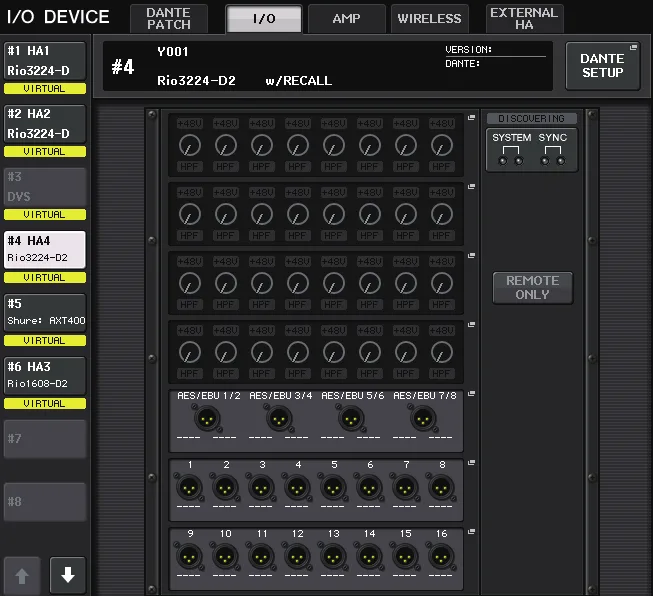The width and height of the screenshot is (653, 596).
Task: Select empty device slot #7
Action: click(45, 439)
